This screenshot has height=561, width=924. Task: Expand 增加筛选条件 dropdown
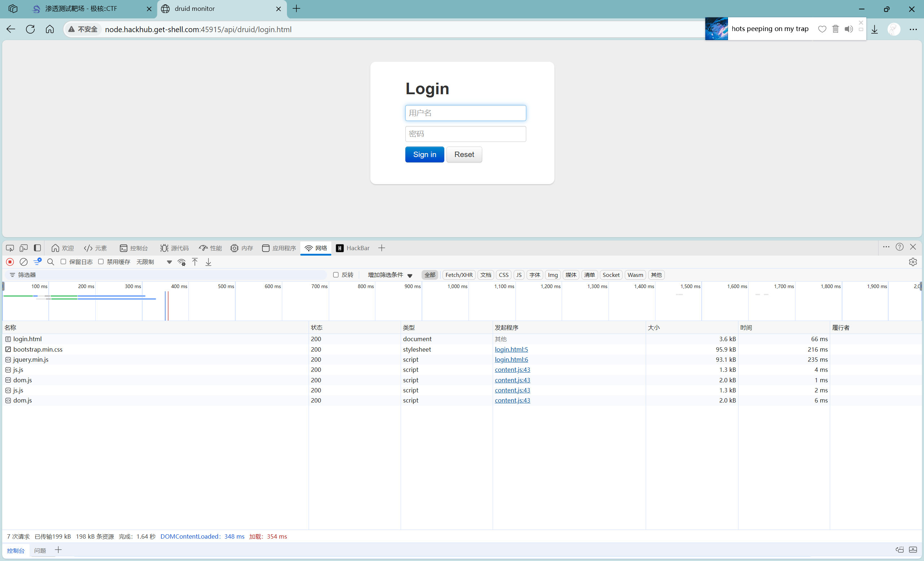pos(390,275)
